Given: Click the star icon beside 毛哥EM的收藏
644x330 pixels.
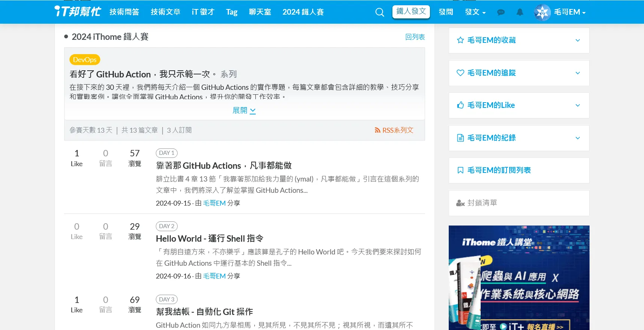Looking at the screenshot, I should pos(460,40).
